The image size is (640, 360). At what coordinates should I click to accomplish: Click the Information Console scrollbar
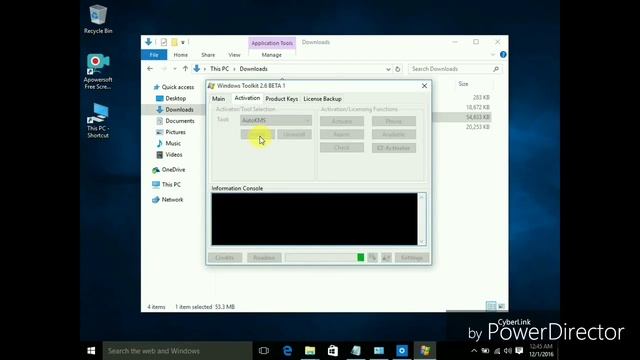click(x=422, y=219)
